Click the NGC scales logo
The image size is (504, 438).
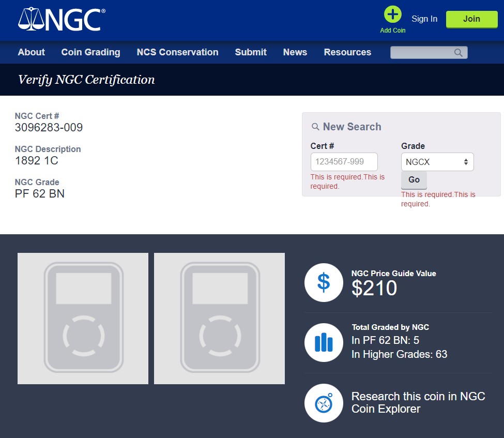62,19
